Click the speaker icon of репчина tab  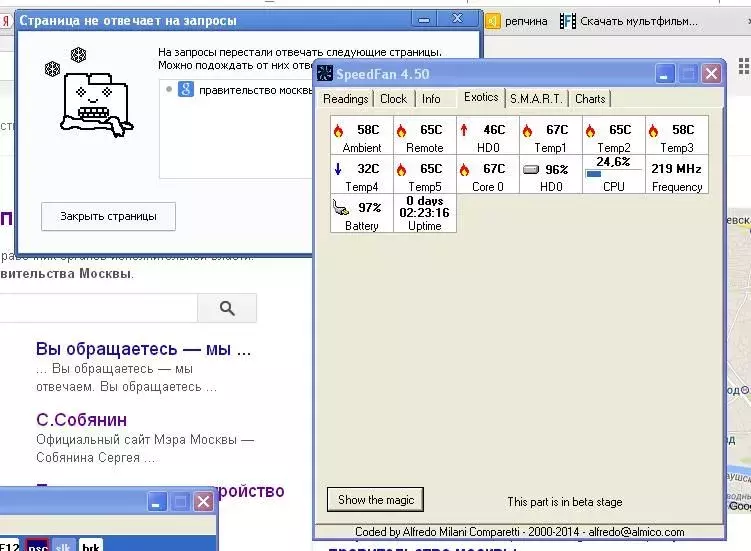(492, 21)
